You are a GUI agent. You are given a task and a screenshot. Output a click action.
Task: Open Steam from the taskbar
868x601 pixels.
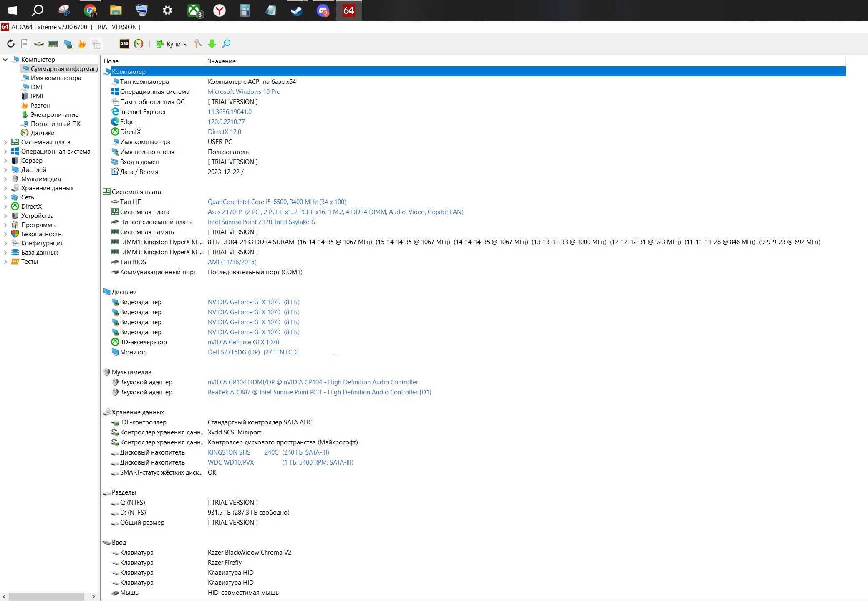[297, 10]
